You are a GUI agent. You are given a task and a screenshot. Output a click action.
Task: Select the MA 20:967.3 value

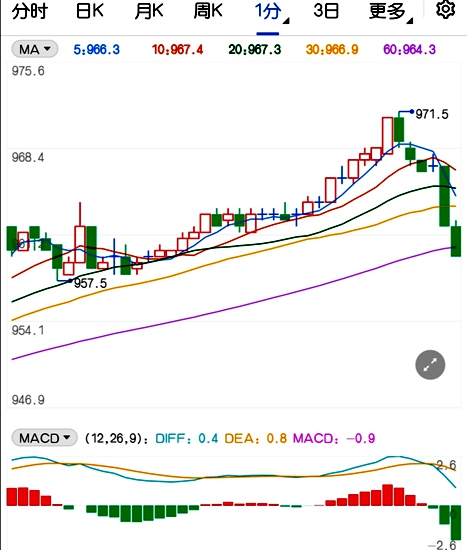pos(255,49)
